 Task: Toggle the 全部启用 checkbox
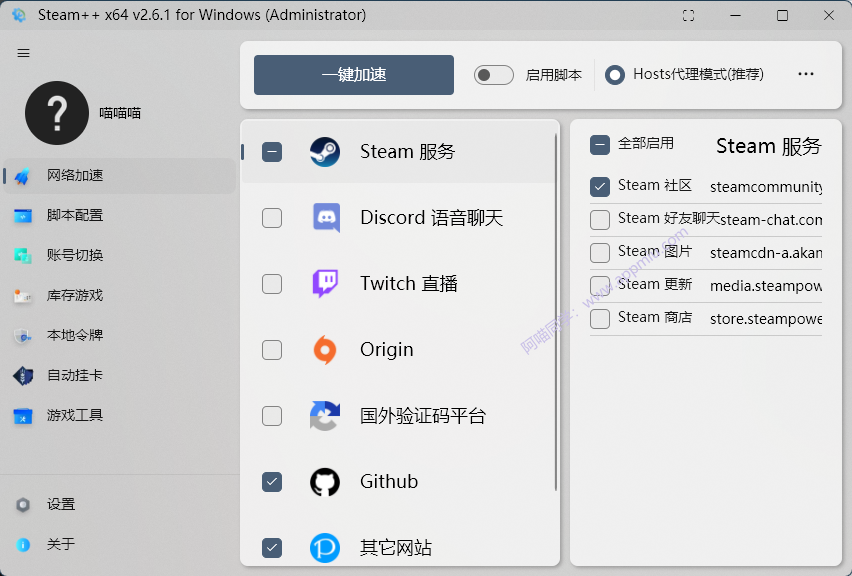pos(600,145)
